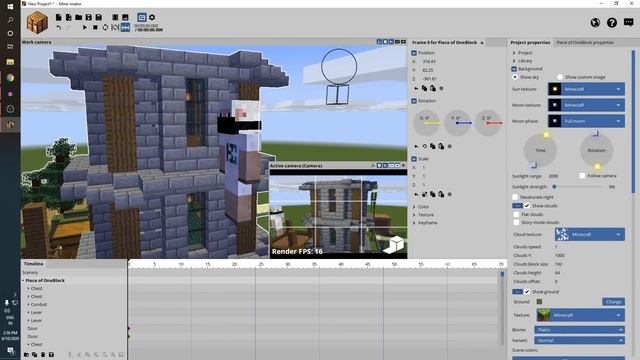Open the Biome Plains dropdown
This screenshot has height=360, width=640.
580,329
